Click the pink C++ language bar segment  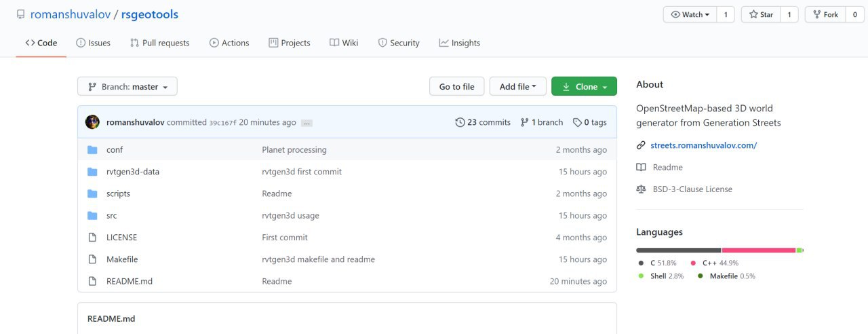(759, 250)
